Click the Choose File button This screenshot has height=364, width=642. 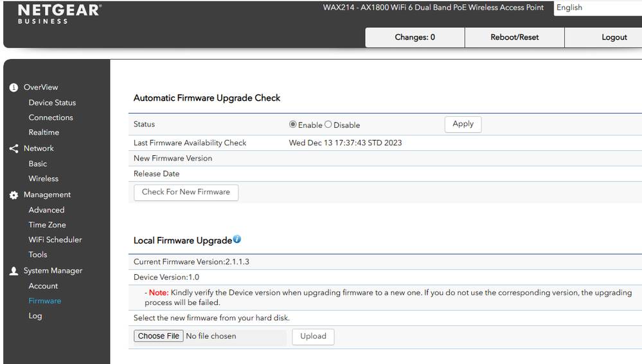[159, 336]
